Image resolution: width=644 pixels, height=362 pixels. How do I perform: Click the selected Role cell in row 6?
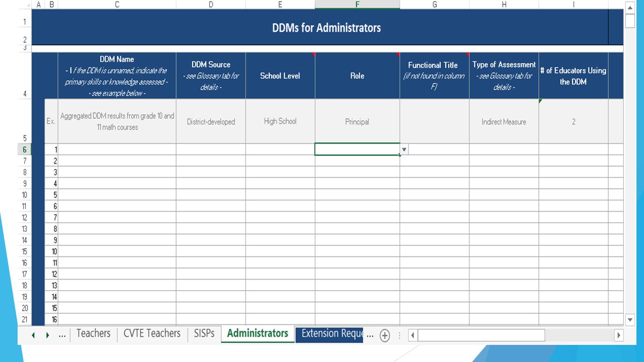(357, 149)
